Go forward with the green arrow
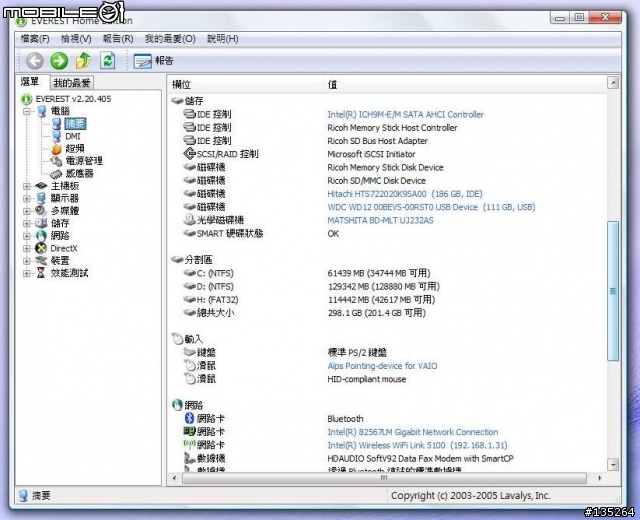640x520 pixels. click(59, 61)
